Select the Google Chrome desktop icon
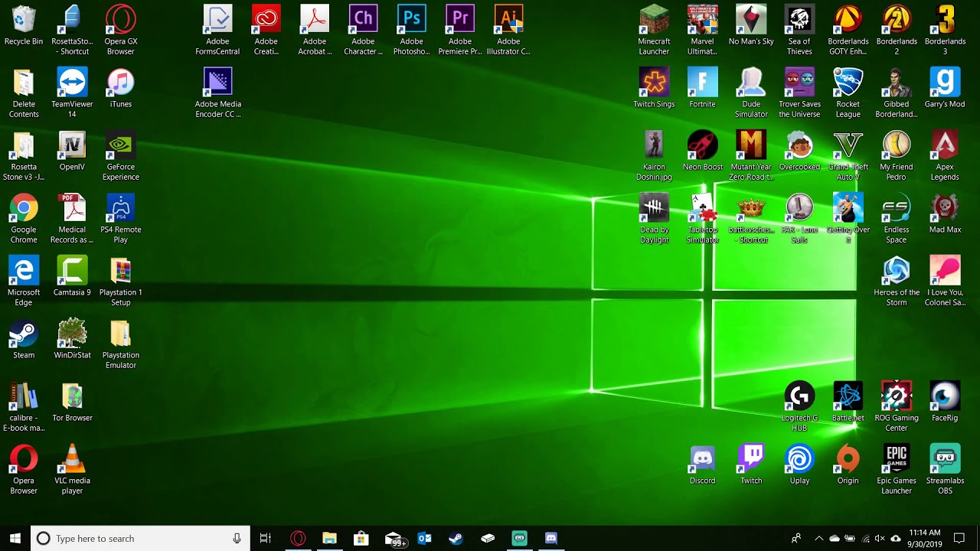 (24, 219)
